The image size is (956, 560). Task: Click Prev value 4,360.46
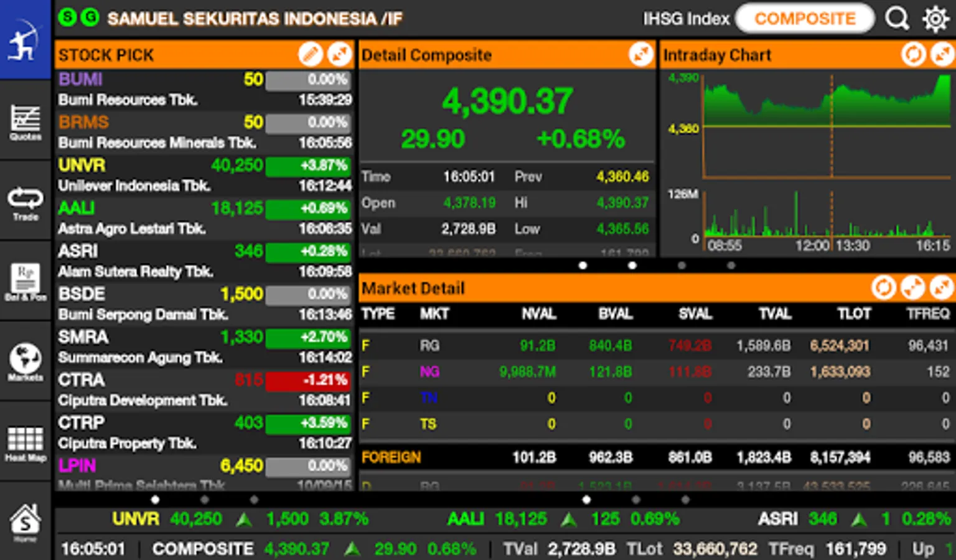[x=622, y=177]
